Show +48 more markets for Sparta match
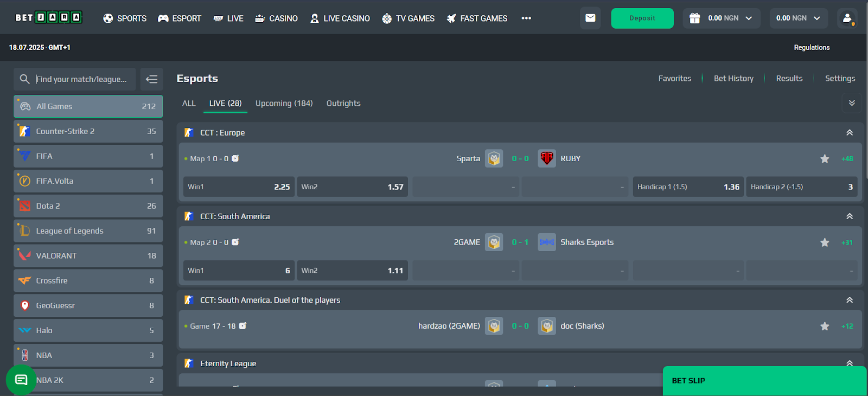Viewport: 868px width, 396px height. 847,158
